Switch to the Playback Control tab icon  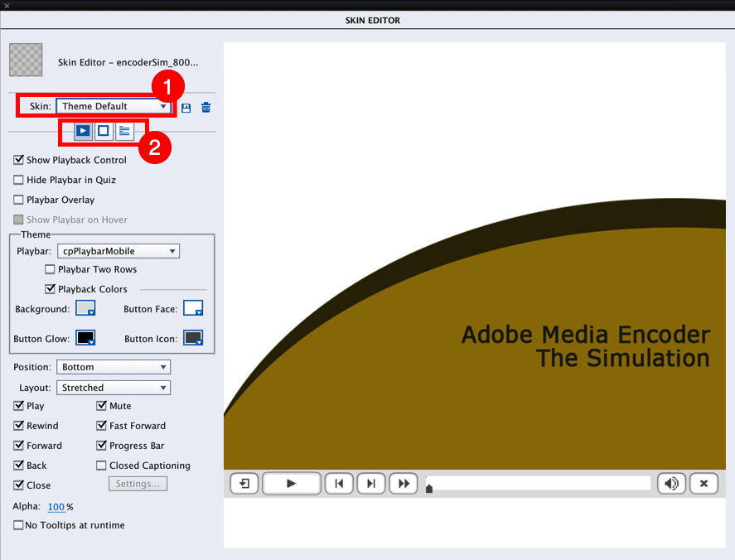83,131
